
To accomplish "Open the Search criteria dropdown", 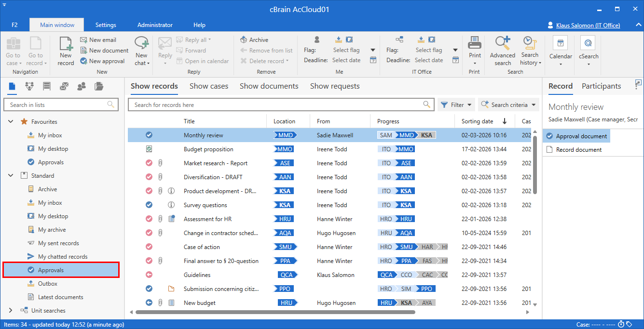I will coord(508,105).
